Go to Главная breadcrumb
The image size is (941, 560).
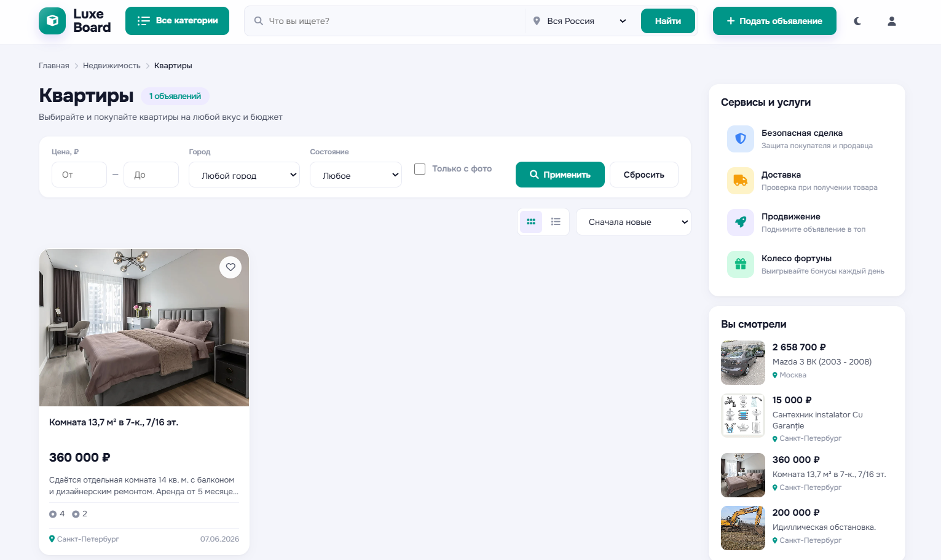(x=54, y=66)
